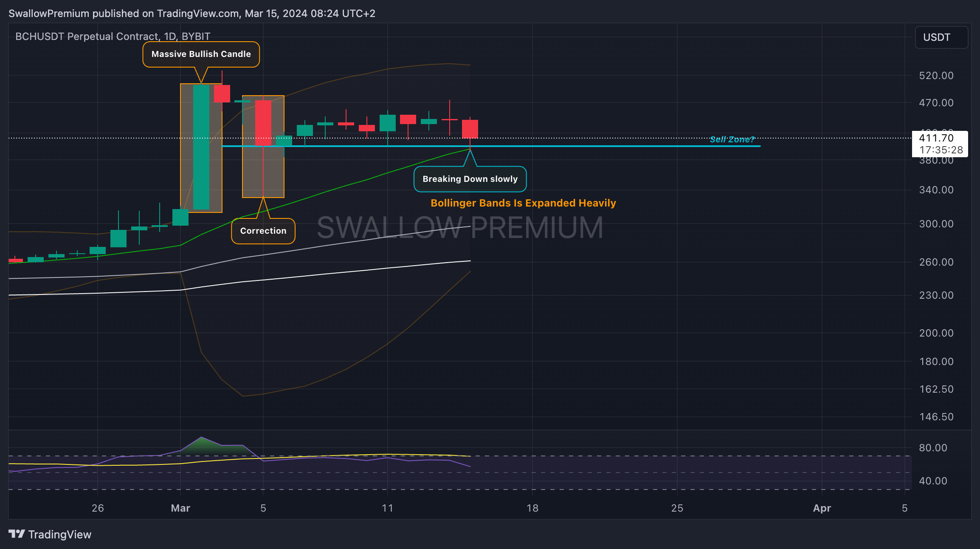Click the published header text with SwallowPremium
The height and width of the screenshot is (549, 980).
point(192,14)
